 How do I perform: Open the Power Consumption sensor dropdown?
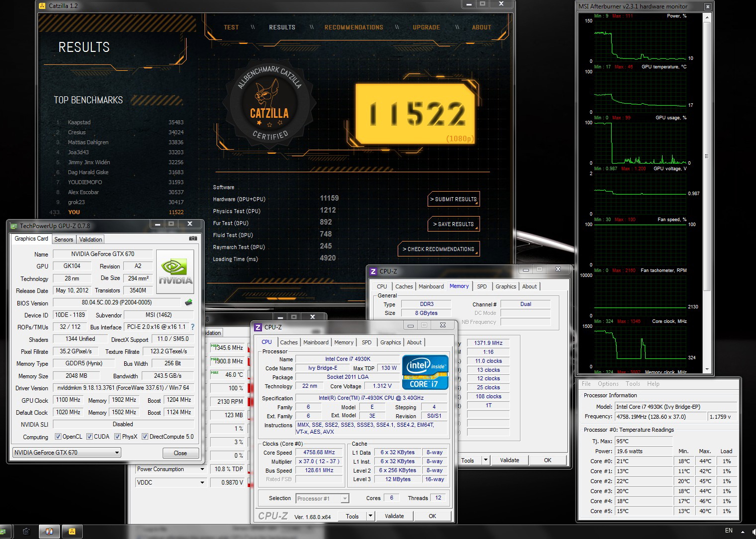point(202,469)
